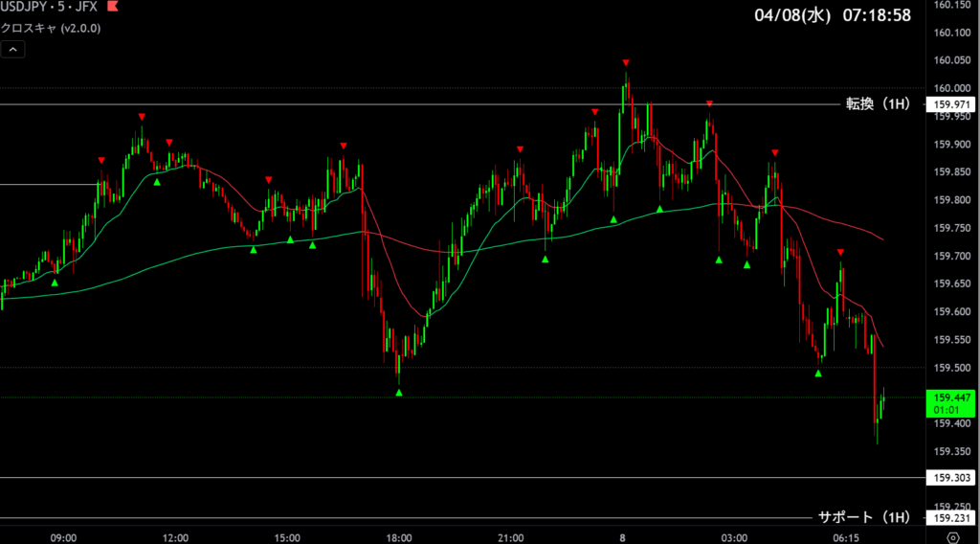The height and width of the screenshot is (544, 980).
Task: Click the last red down-arrow marker before 06:15
Action: (840, 252)
